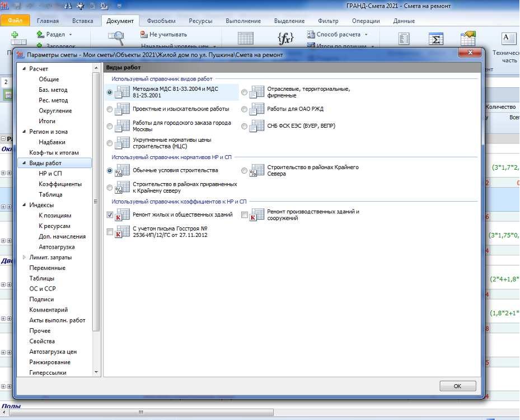The height and width of the screenshot is (420, 520).
Task: Expand the 'Лимит. затраты' tree node
Action: click(24, 258)
